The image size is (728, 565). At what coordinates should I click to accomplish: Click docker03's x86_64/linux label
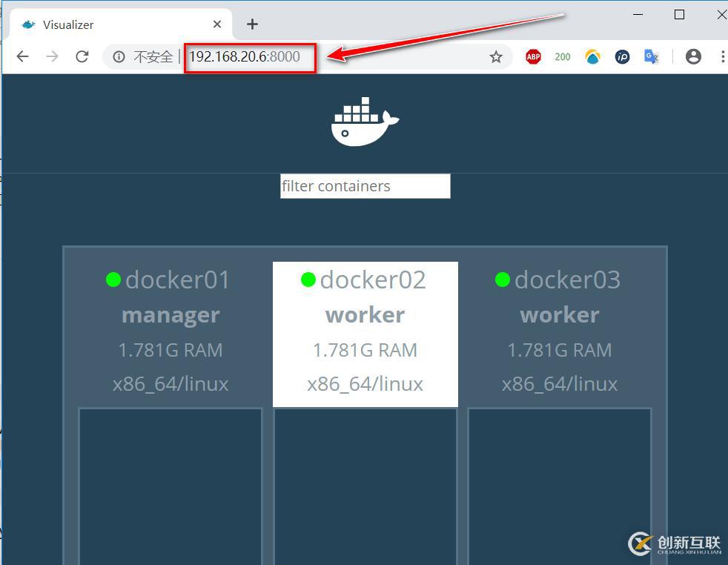tap(560, 385)
